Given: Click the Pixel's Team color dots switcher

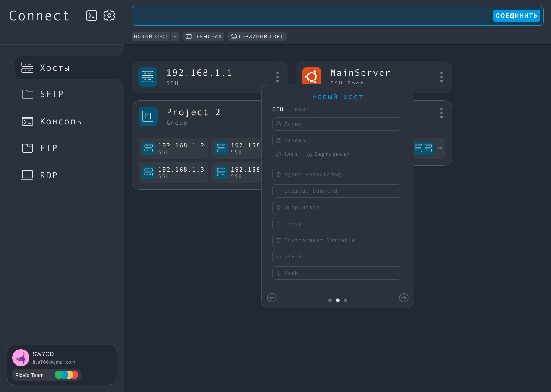Looking at the screenshot, I should (66, 375).
